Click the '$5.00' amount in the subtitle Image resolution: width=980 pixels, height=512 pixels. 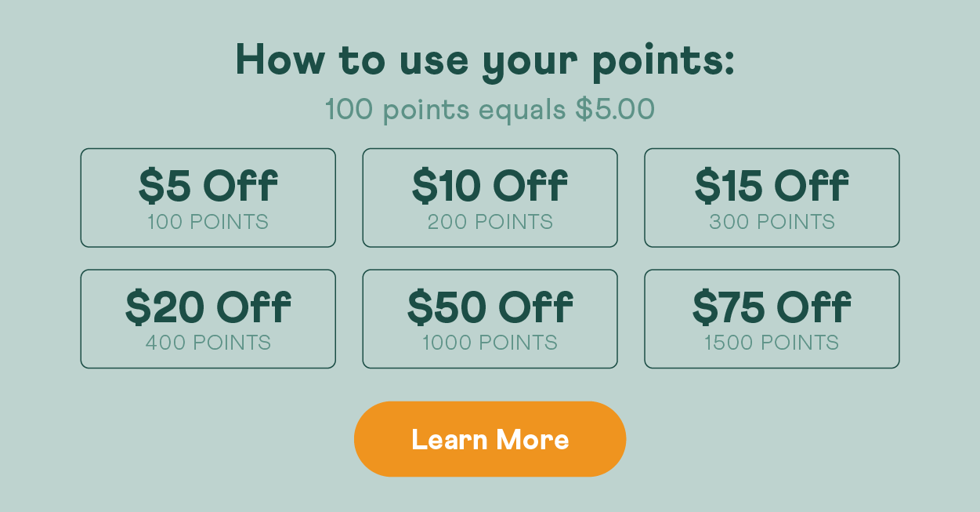[615, 109]
